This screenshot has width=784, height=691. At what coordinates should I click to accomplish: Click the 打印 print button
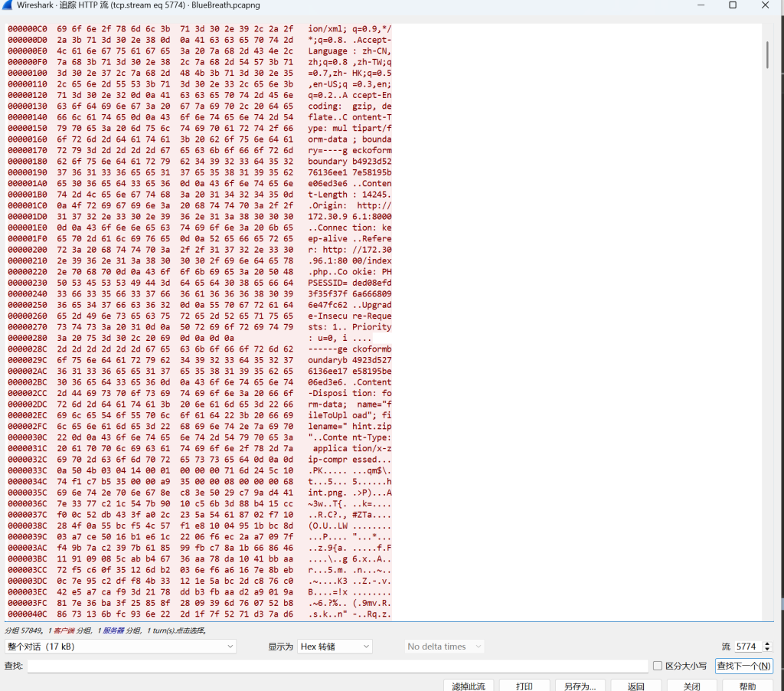(x=524, y=686)
